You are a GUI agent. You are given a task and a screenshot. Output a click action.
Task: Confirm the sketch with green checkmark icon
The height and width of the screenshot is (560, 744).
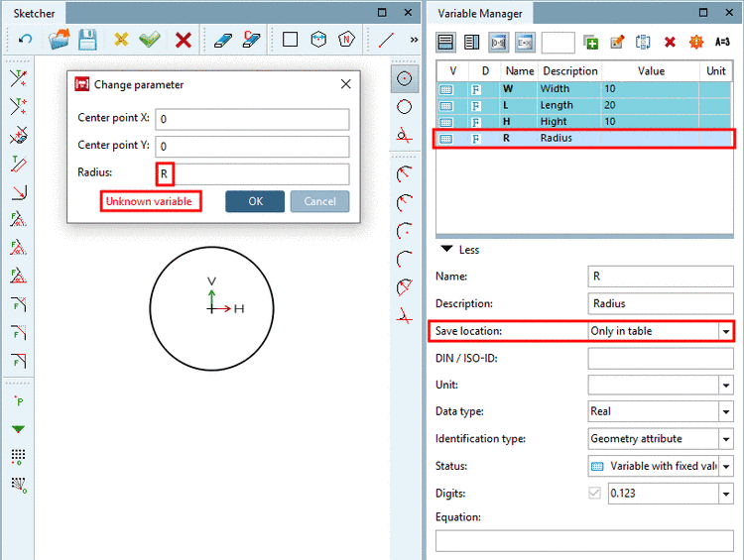click(150, 40)
